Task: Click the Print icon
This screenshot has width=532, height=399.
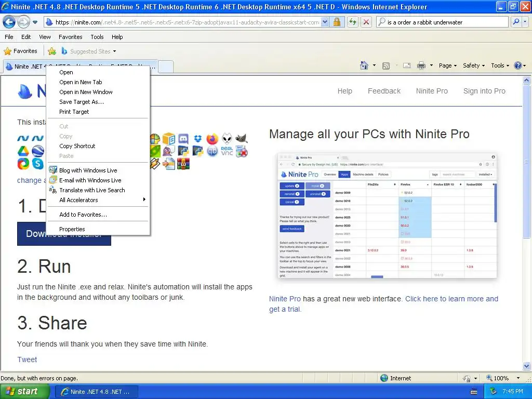Action: click(x=421, y=65)
